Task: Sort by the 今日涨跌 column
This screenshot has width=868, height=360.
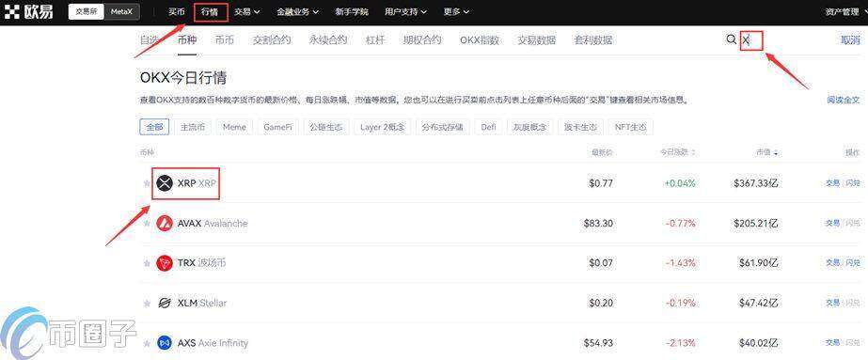Action: (678, 152)
